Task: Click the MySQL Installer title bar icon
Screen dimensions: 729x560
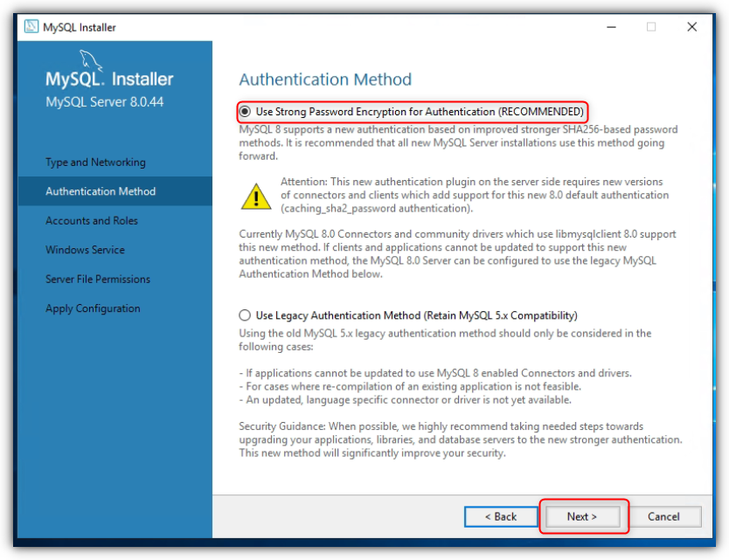Action: pyautogui.click(x=31, y=26)
